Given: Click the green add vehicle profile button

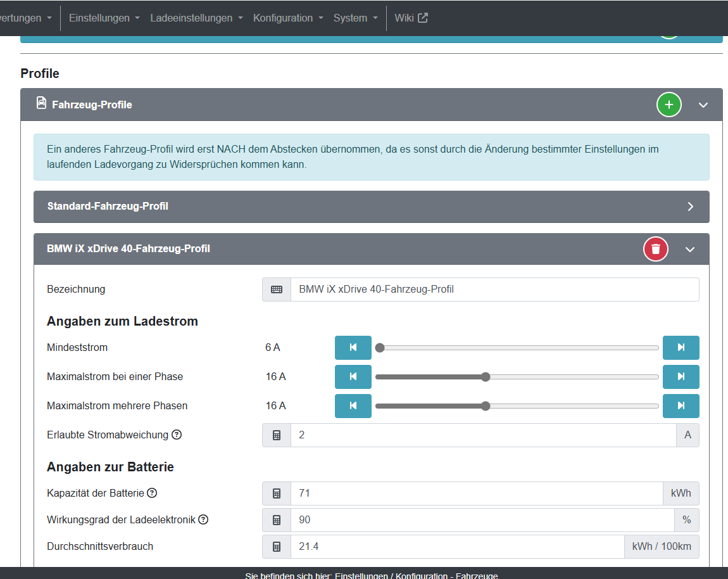Looking at the screenshot, I should (668, 105).
